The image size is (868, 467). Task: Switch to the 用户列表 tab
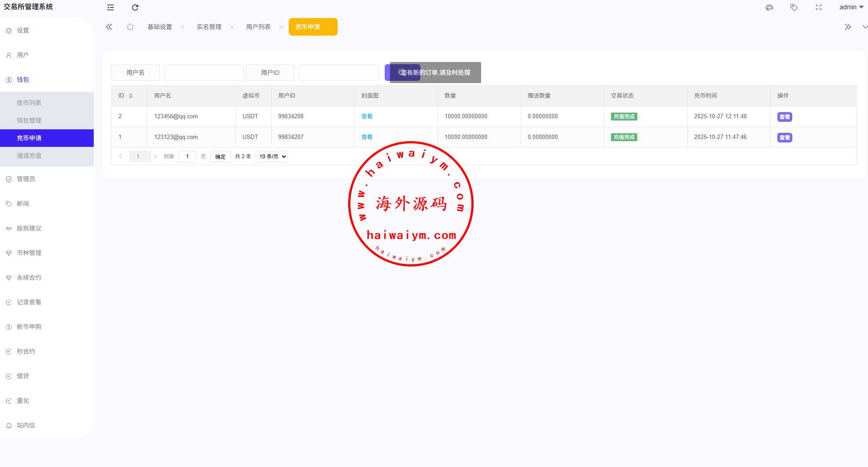(258, 27)
